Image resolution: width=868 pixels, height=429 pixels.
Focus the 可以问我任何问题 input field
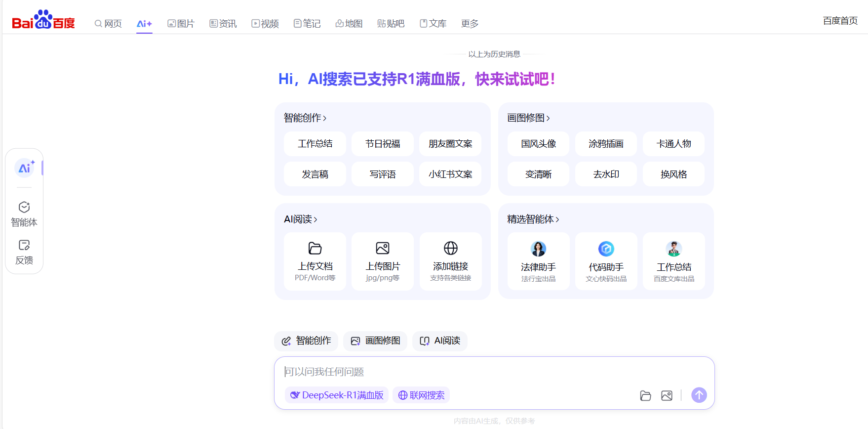494,372
